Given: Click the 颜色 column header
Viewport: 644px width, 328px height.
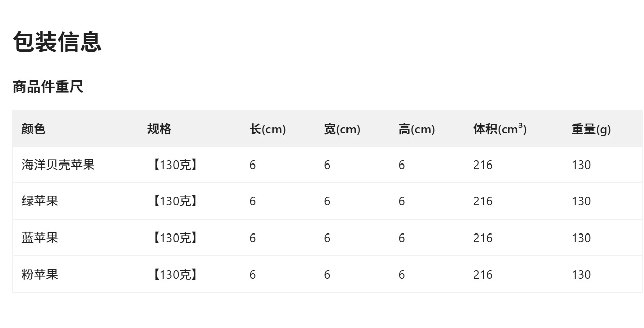Looking at the screenshot, I should [x=34, y=129].
